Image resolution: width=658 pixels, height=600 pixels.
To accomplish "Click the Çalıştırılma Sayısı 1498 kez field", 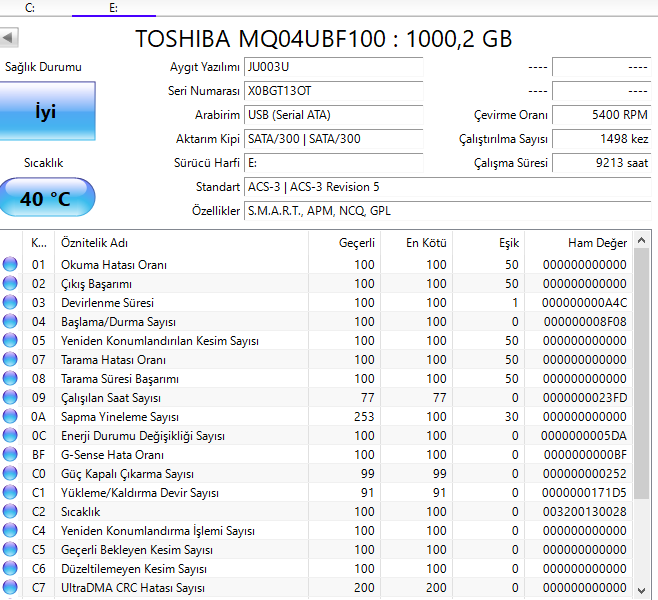I will [x=601, y=139].
